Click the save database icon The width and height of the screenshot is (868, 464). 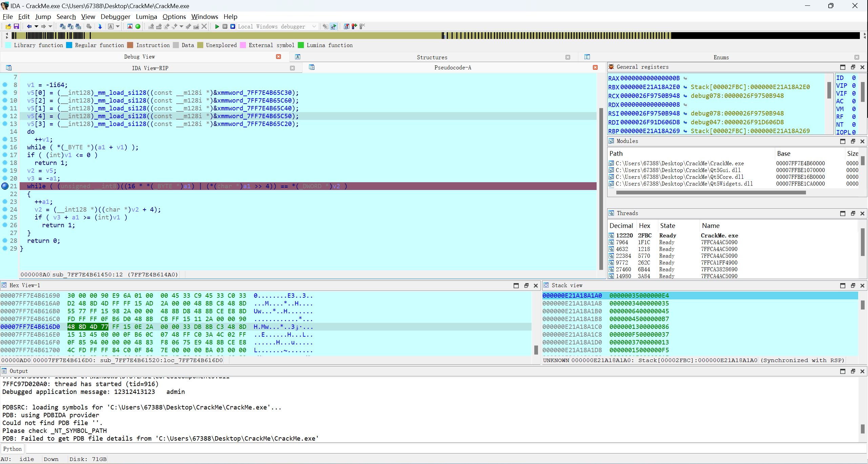[x=16, y=26]
